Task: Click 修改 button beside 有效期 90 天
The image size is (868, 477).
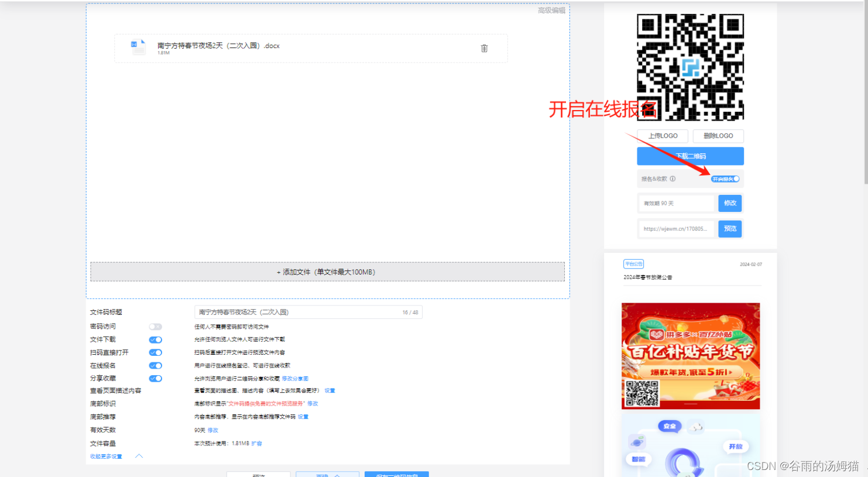Action: coord(730,203)
